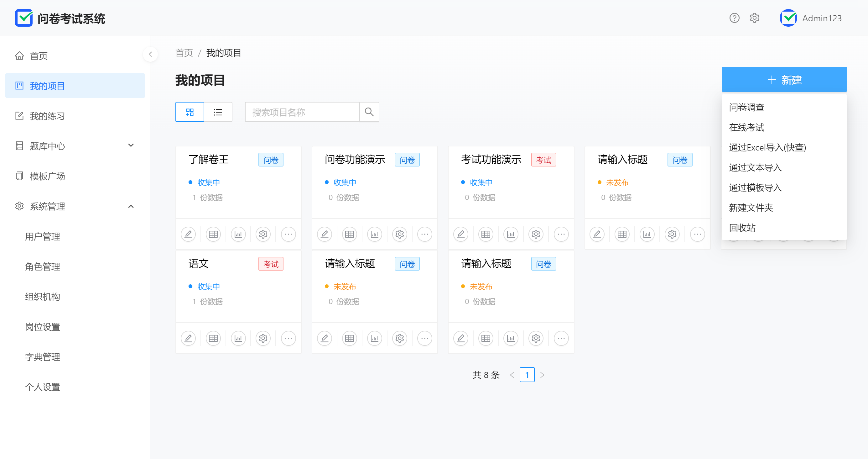
Task: Open settings of top-row 请输入标题 card
Action: pyautogui.click(x=672, y=234)
